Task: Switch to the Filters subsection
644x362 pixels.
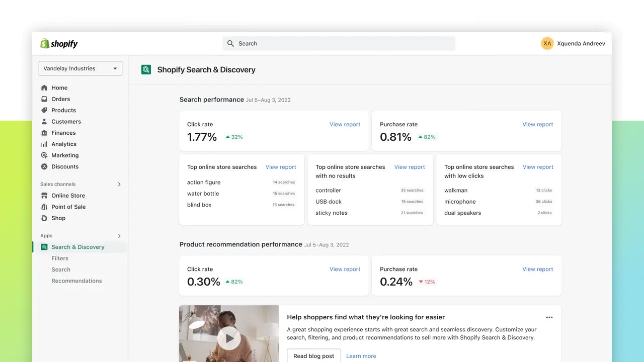Action: (60, 258)
